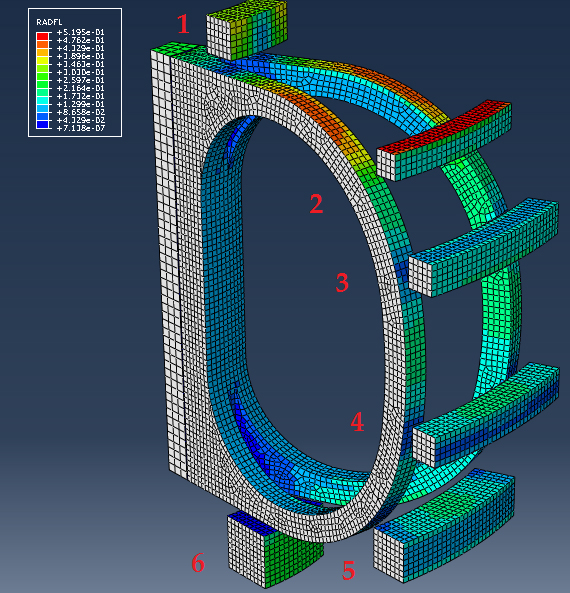
Task: Click the +5.195e-01 legend value
Action: (x=81, y=32)
